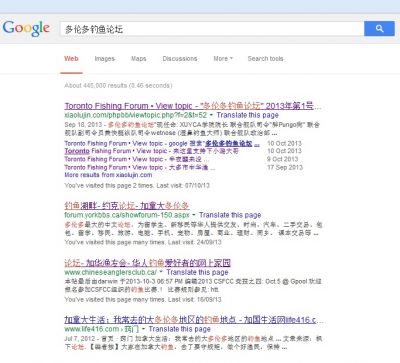Open the chineseanglersclub.ca result title
The image size is (400, 363).
148,263
